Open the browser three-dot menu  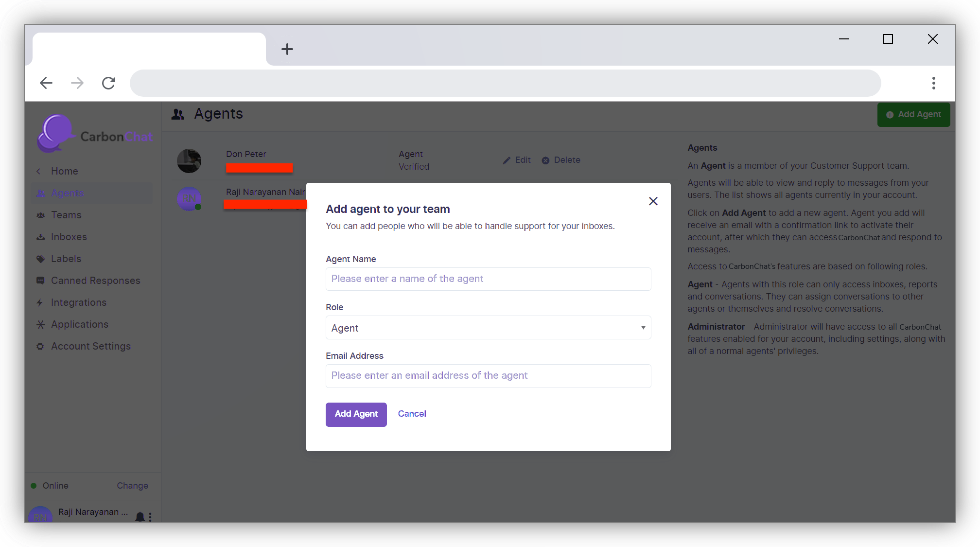point(933,83)
